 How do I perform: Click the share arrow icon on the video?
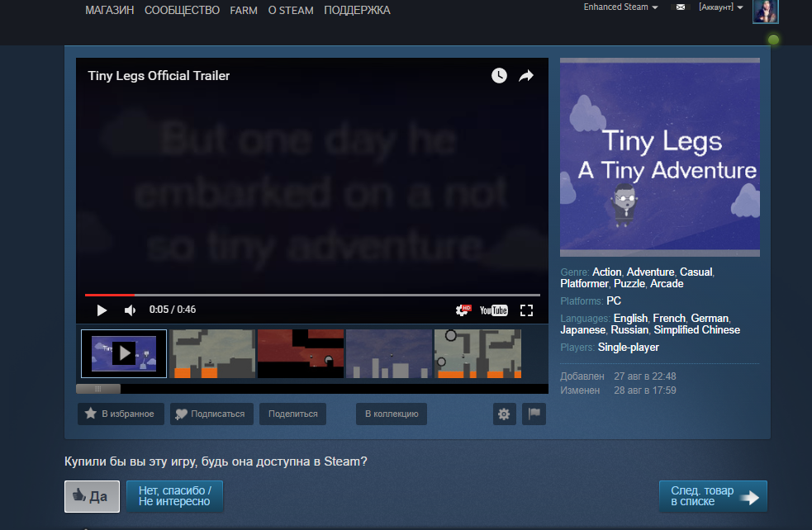pos(526,76)
